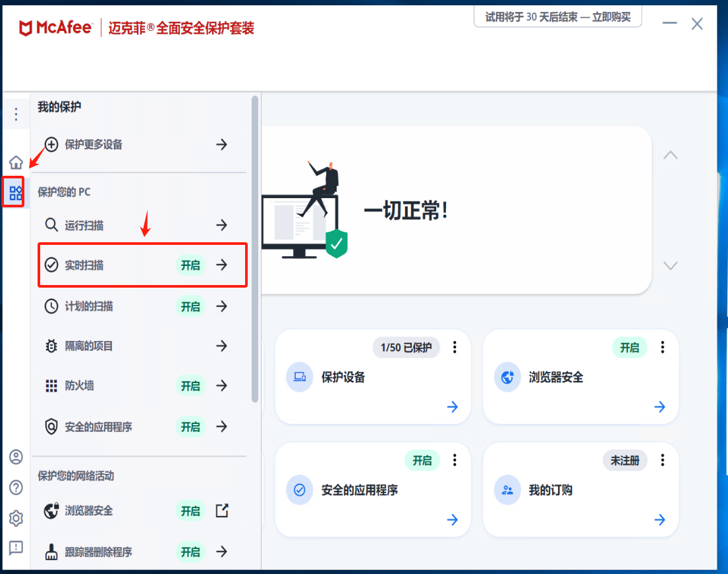This screenshot has width=728, height=574.
Task: Expand 保护更多设备 with its arrow
Action: (221, 144)
